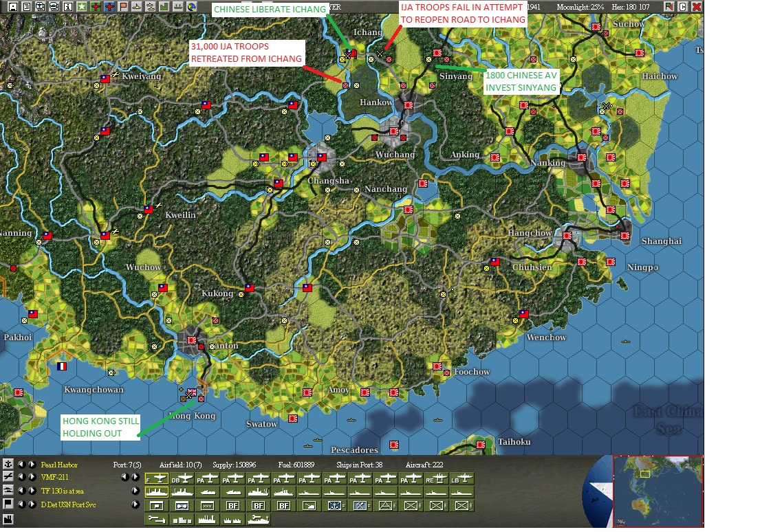This screenshot has width=782, height=532.
Task: Click the world mini-map thumbnail
Action: (x=658, y=491)
